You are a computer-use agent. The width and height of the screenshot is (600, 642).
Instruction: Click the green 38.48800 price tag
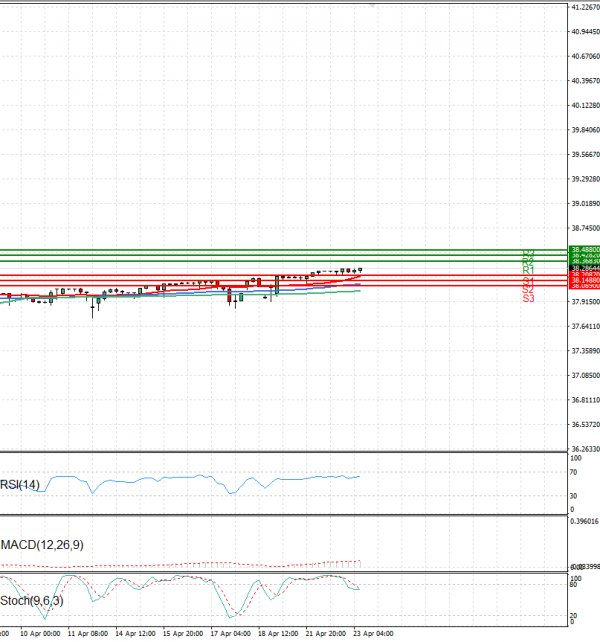585,249
